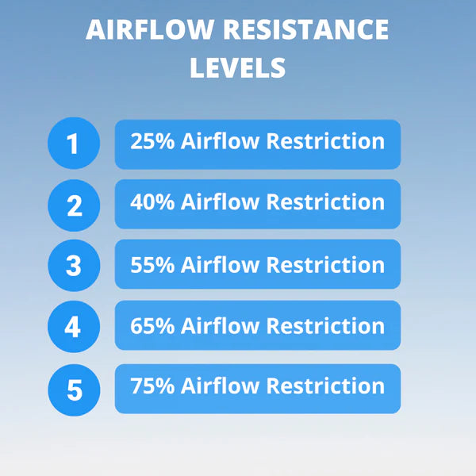
Task: Select the 40% figure in level two
Action: (x=152, y=202)
